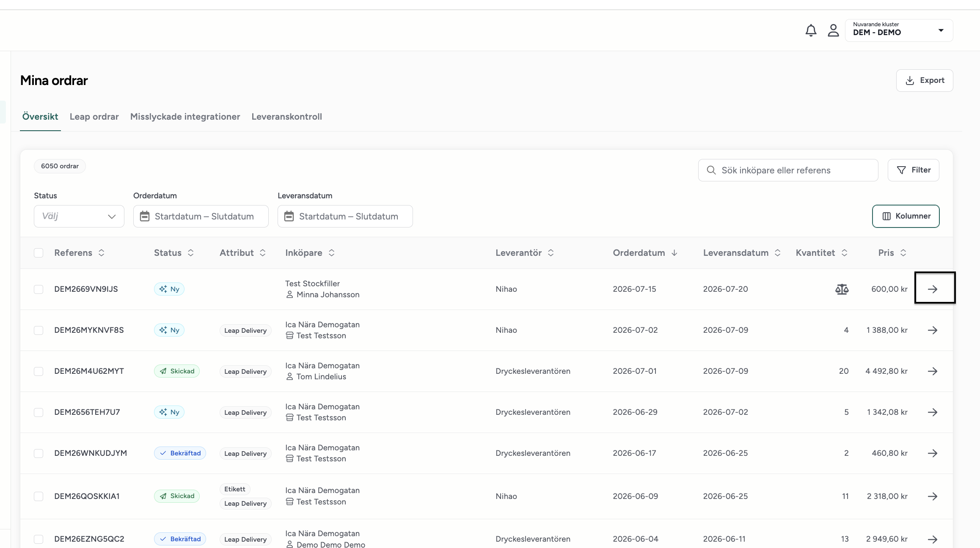This screenshot has width=980, height=548.
Task: Check the box for order DEM26MYKNVF8S
Action: [x=39, y=330]
